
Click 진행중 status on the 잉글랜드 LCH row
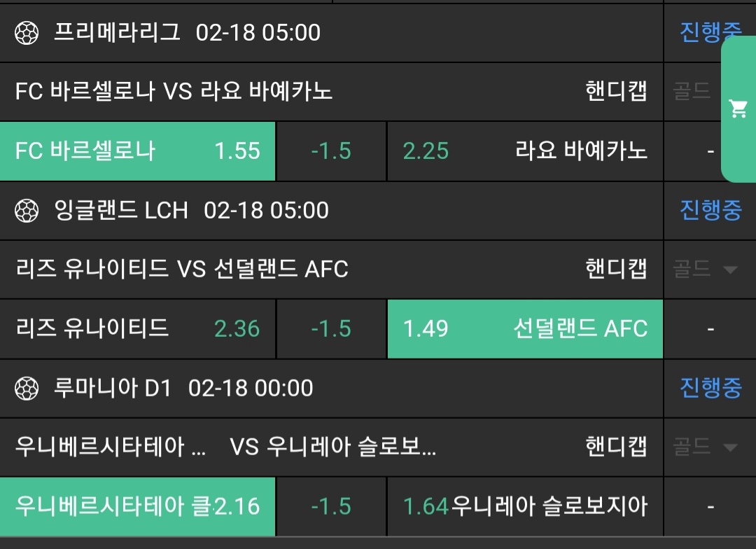(x=710, y=210)
